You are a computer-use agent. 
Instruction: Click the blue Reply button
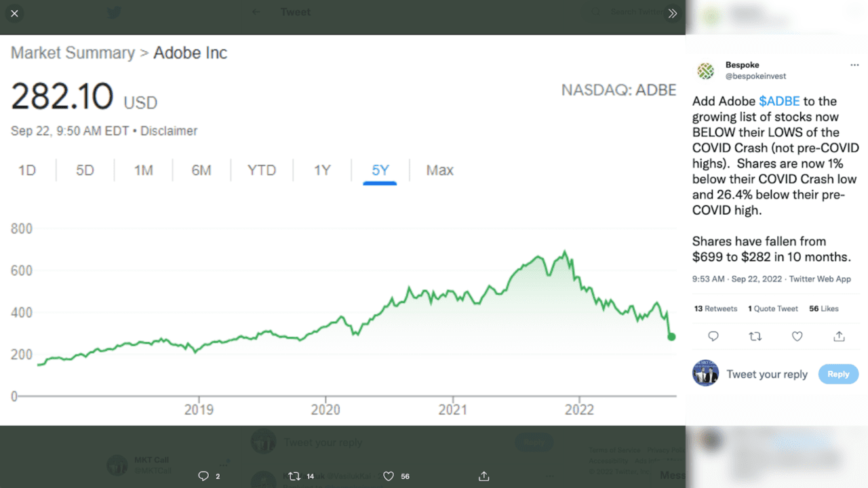[838, 374]
